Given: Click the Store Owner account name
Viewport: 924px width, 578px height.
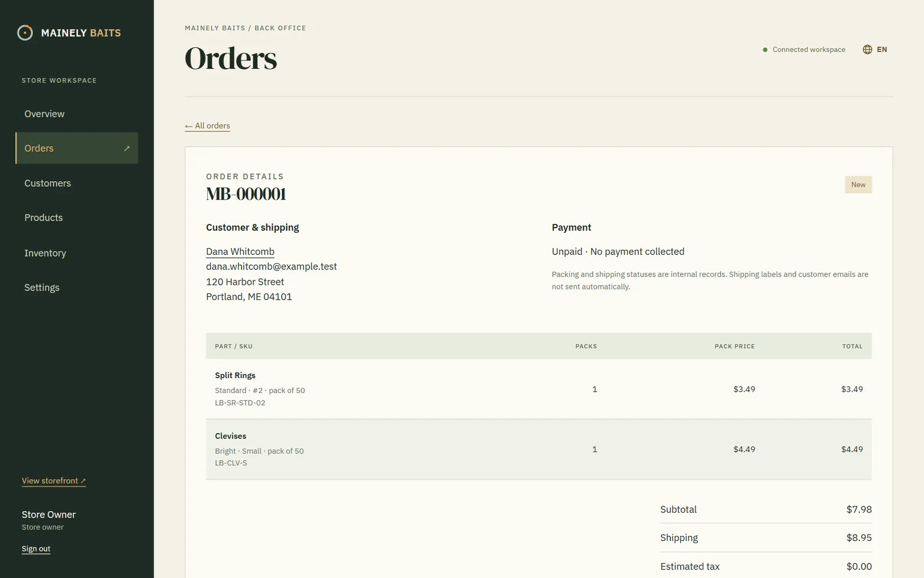Looking at the screenshot, I should point(49,515).
